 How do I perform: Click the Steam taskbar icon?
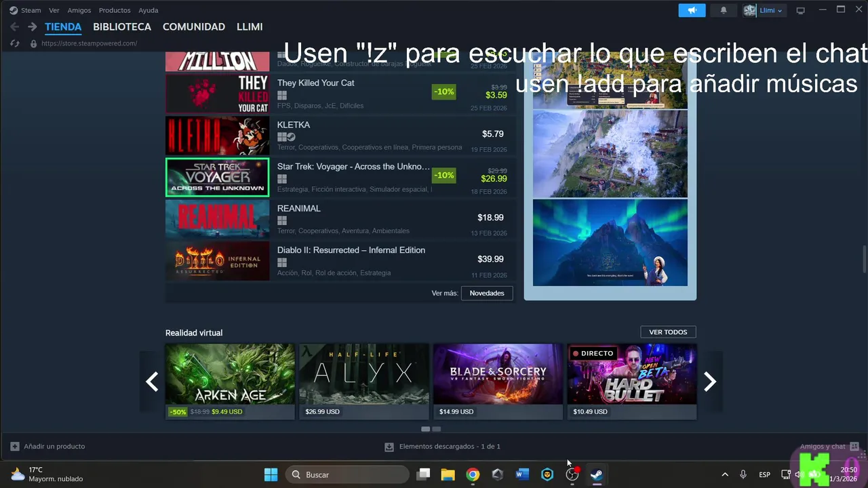pos(597,474)
